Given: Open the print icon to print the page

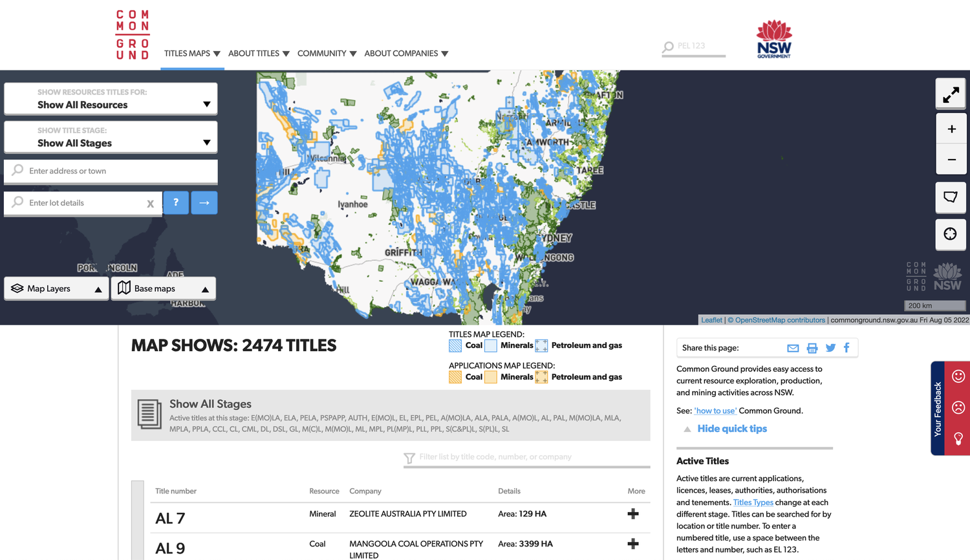Looking at the screenshot, I should (x=812, y=348).
